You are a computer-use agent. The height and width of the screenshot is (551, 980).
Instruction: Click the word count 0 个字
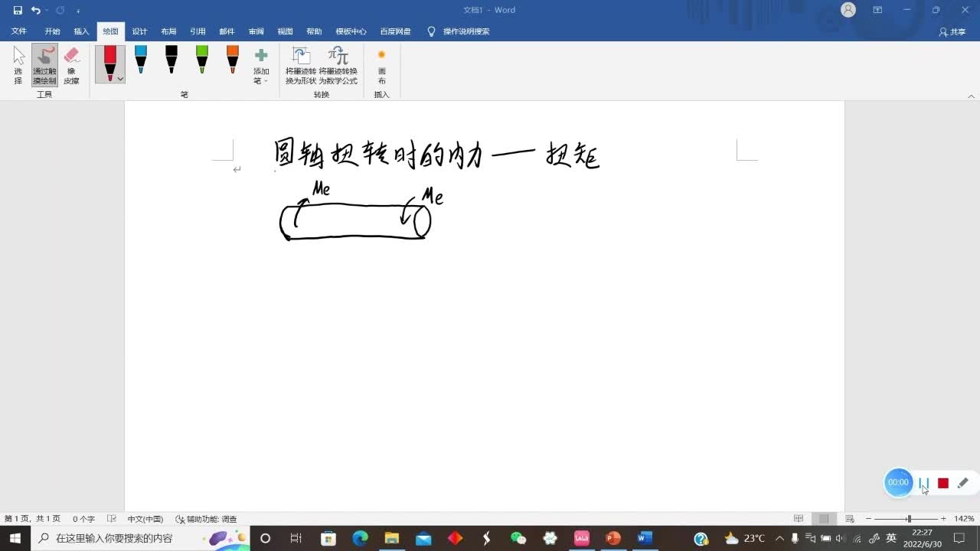tap(83, 519)
